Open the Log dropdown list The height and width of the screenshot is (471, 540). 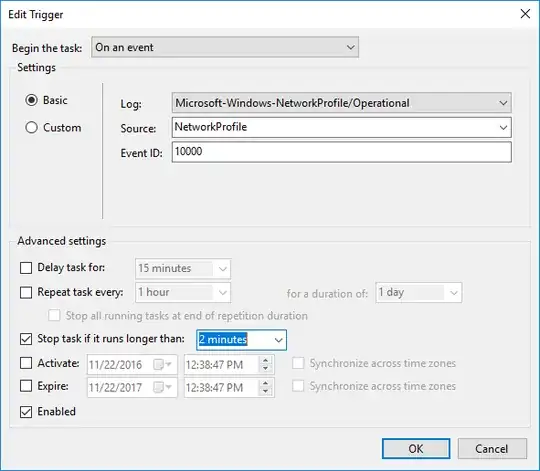pyautogui.click(x=342, y=103)
